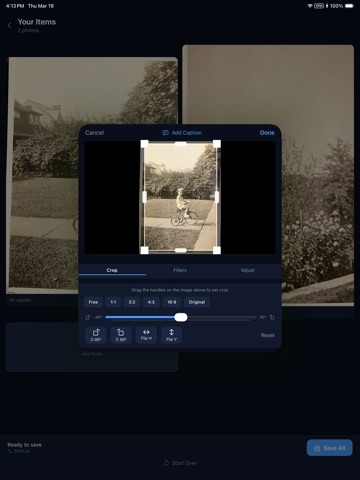
Task: Tap the battery indicator in status bar
Action: tap(349, 6)
